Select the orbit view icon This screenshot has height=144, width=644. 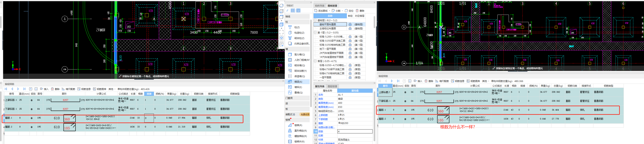281,6
